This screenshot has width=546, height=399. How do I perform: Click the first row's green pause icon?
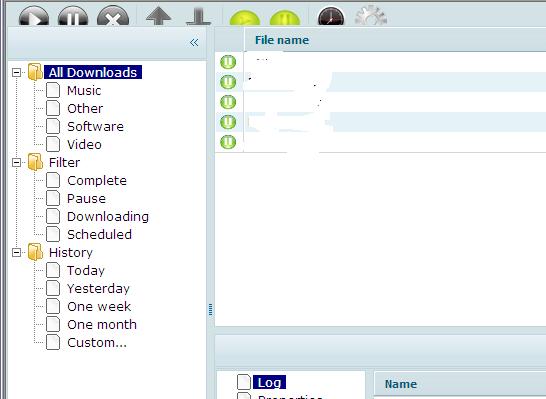pos(228,62)
